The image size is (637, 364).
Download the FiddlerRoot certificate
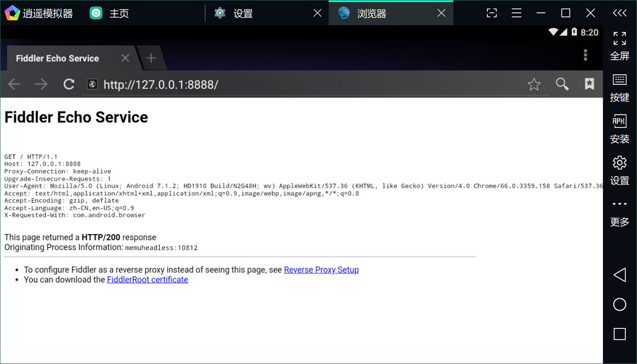[147, 280]
